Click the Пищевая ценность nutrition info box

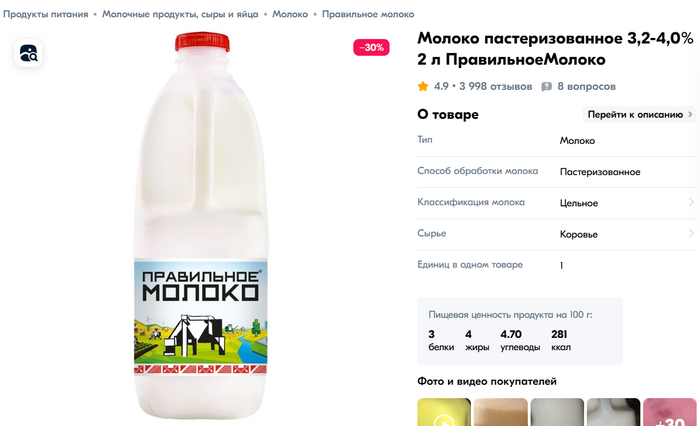(520, 331)
